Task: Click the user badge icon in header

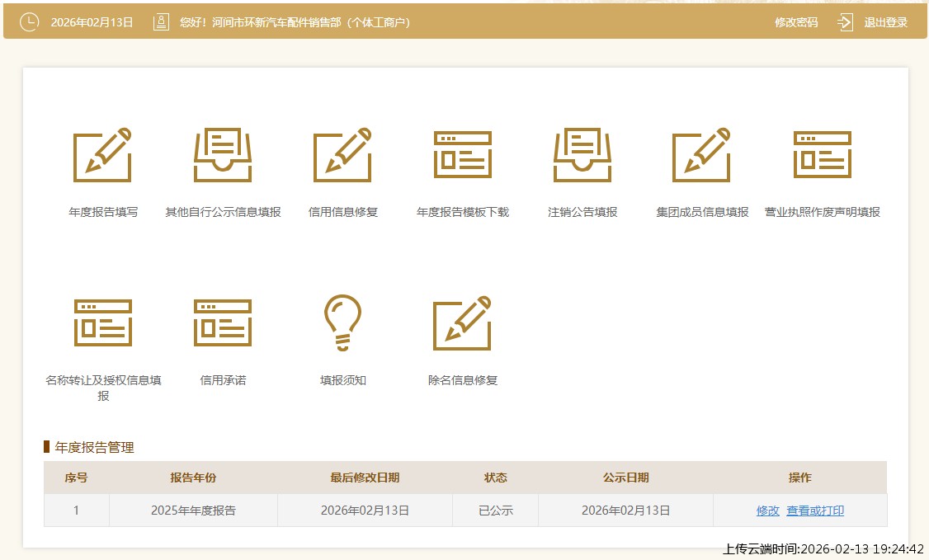Action: [x=161, y=22]
